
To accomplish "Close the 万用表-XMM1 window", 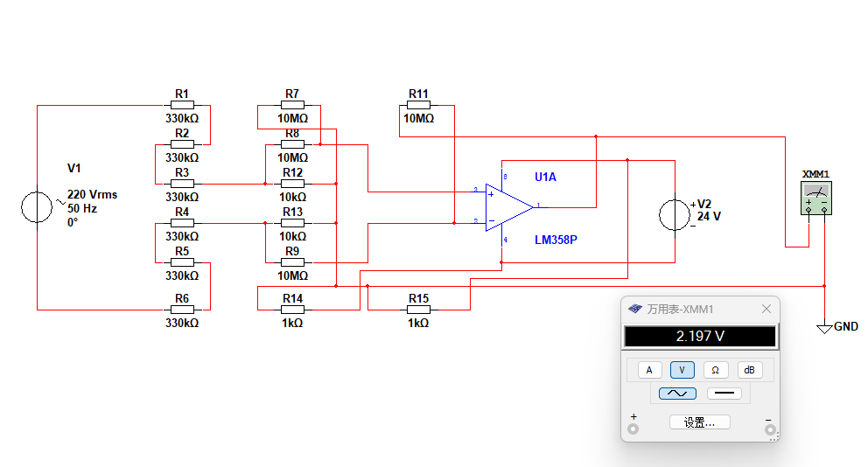I will [766, 309].
